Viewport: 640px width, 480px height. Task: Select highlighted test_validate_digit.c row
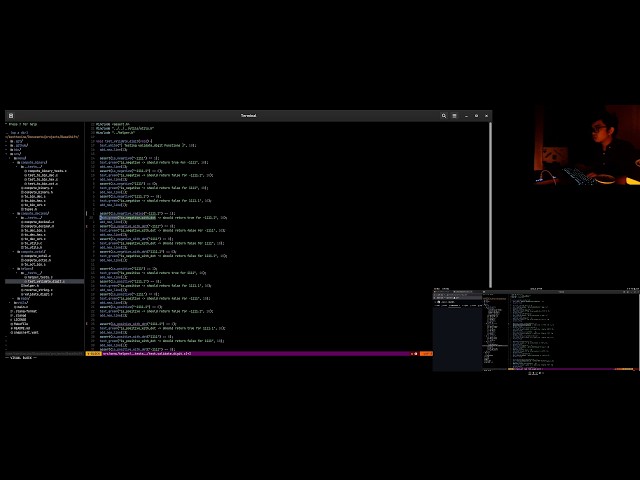[44, 282]
